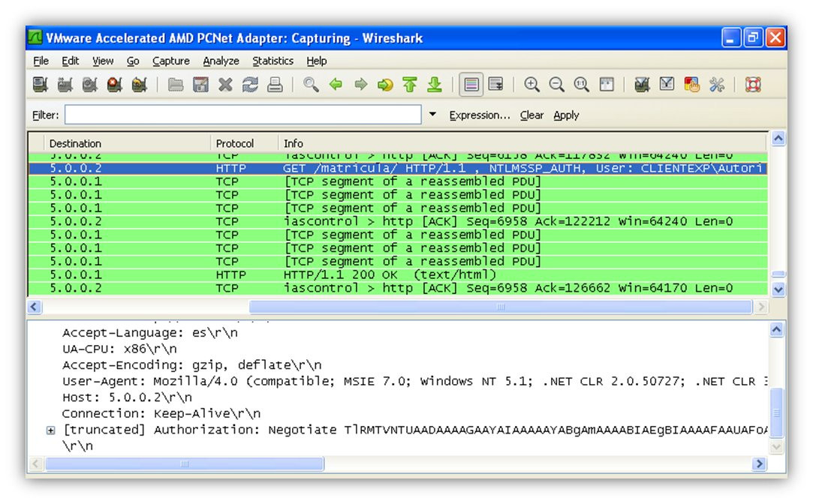
Task: Open the Analyze menu
Action: coord(221,61)
